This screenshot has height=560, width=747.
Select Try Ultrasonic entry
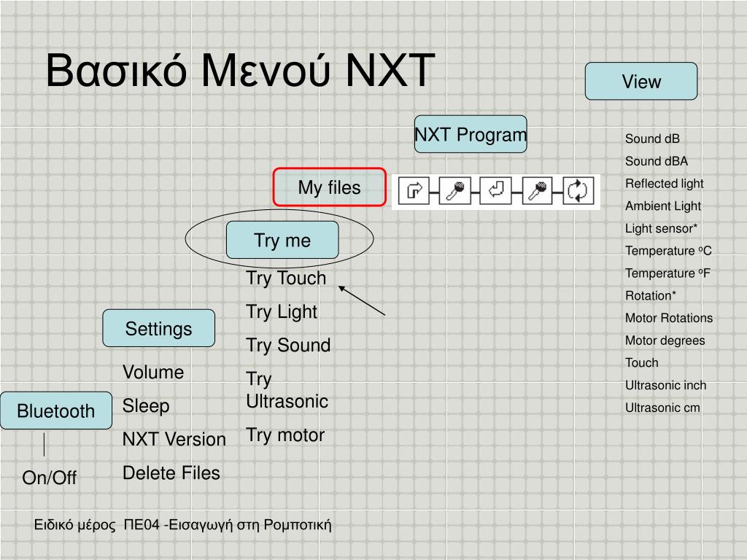click(287, 390)
